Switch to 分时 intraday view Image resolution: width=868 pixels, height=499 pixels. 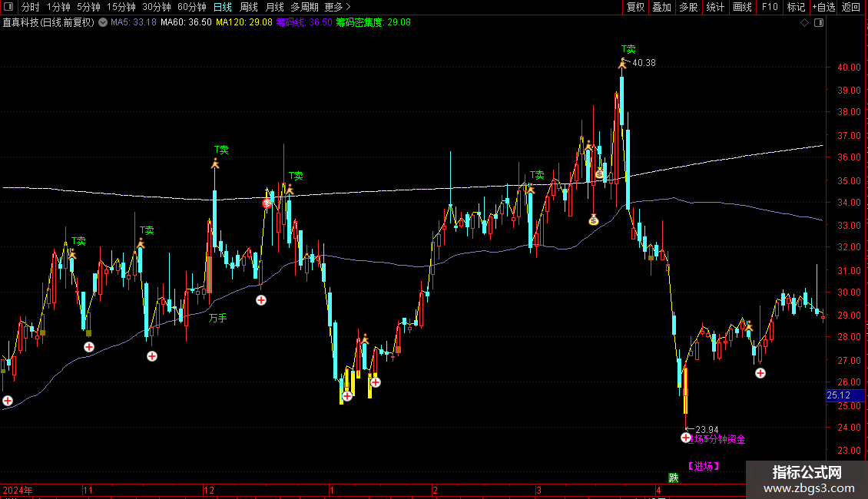pyautogui.click(x=31, y=7)
